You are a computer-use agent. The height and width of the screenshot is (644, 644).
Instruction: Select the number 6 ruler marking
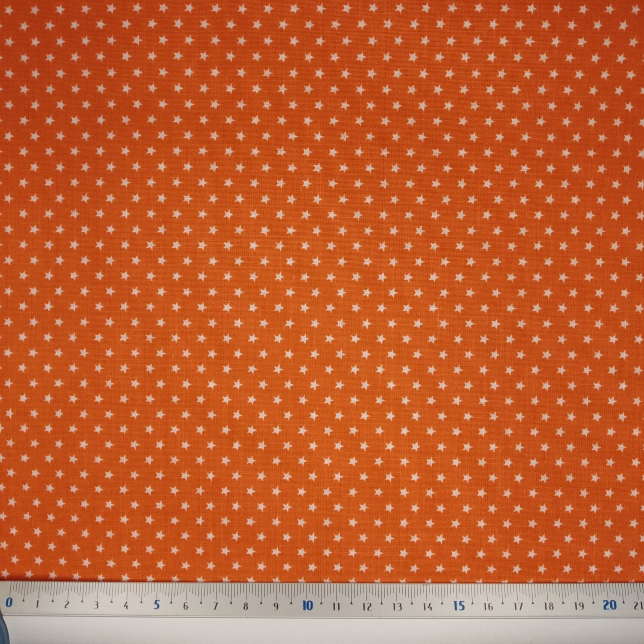pos(185,606)
